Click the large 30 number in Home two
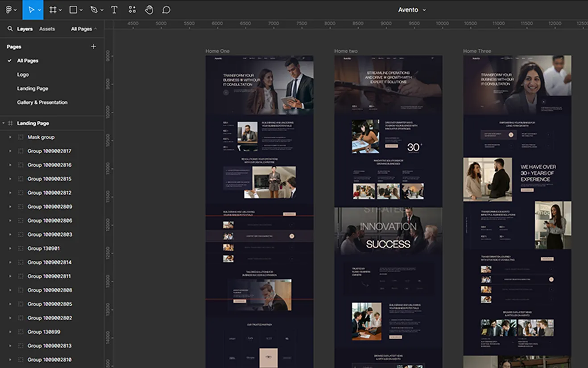 [x=414, y=147]
